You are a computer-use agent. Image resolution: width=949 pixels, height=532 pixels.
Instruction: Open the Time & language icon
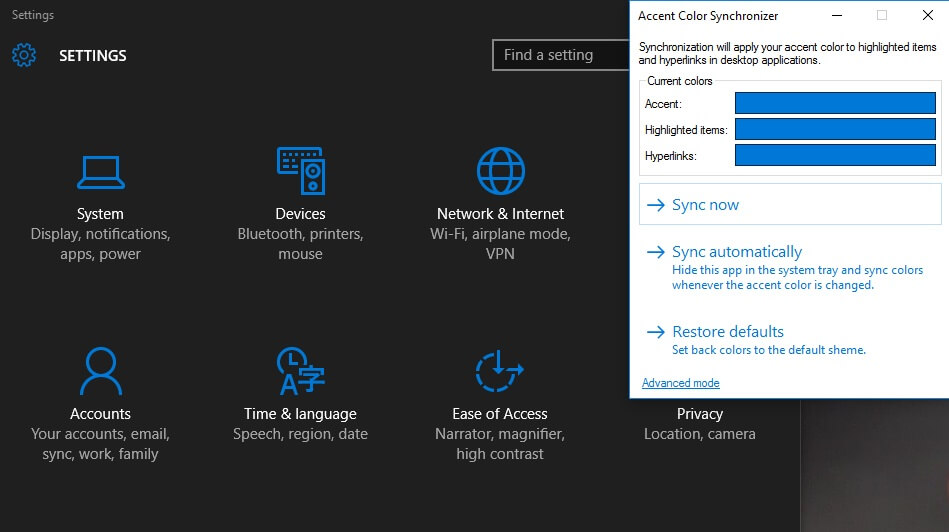click(301, 370)
